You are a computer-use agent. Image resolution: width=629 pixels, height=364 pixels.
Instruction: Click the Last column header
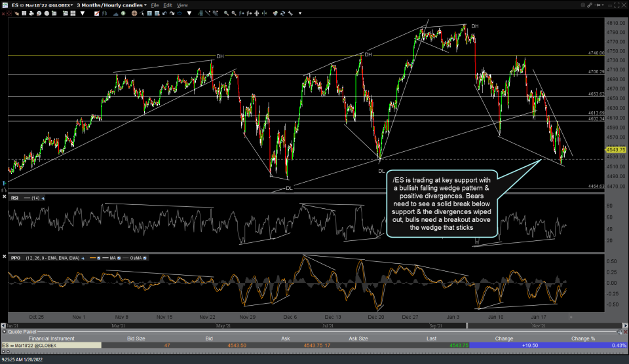coord(431,338)
